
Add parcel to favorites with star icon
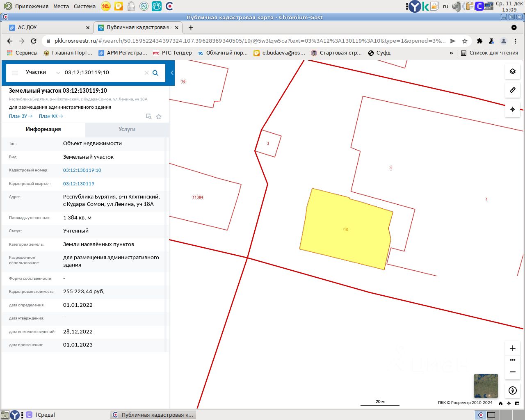point(159,116)
